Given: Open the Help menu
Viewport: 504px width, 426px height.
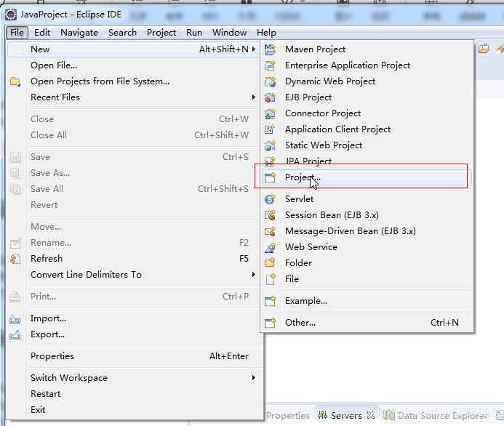Looking at the screenshot, I should click(x=266, y=33).
